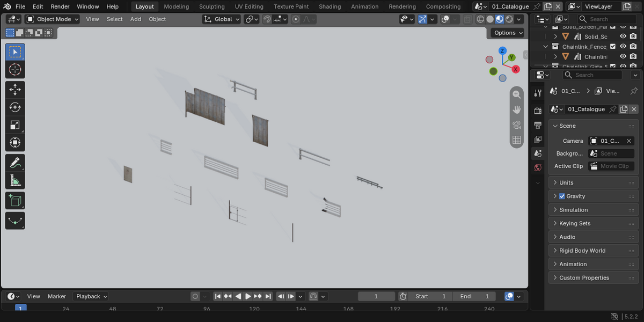This screenshot has height=322, width=644.
Task: Toggle timeline auto keying record button
Action: (195, 296)
